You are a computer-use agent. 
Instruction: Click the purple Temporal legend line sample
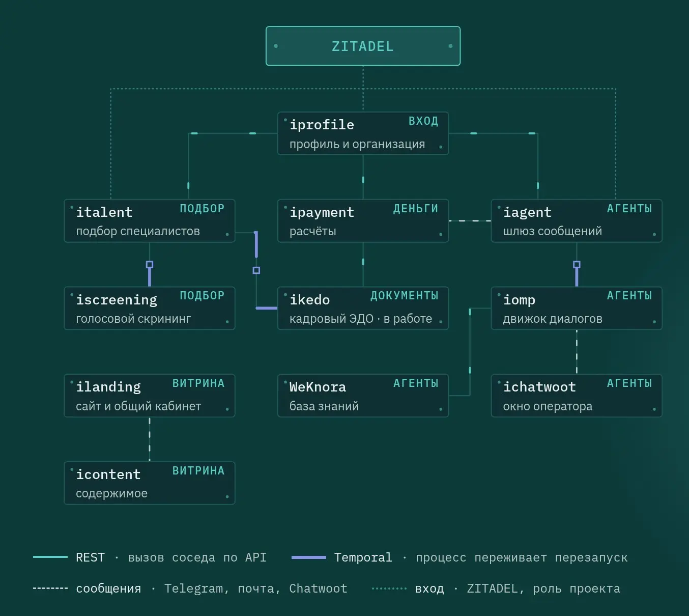(x=309, y=557)
